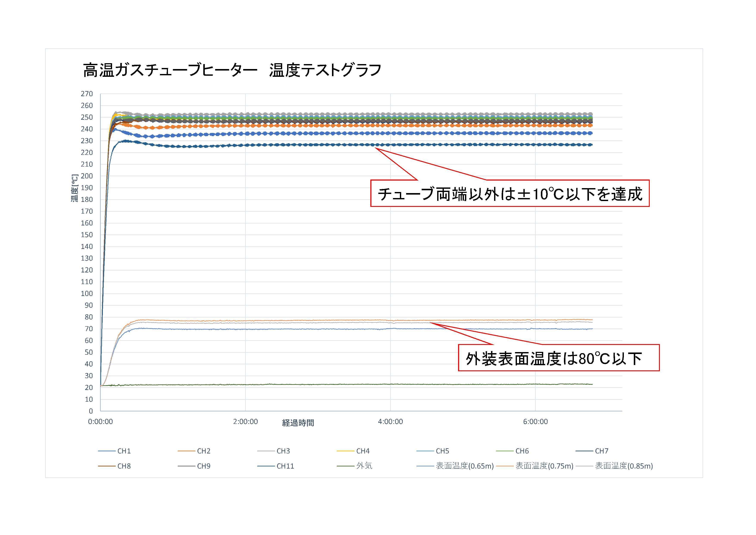Click the CH2 legend entry

point(203,451)
